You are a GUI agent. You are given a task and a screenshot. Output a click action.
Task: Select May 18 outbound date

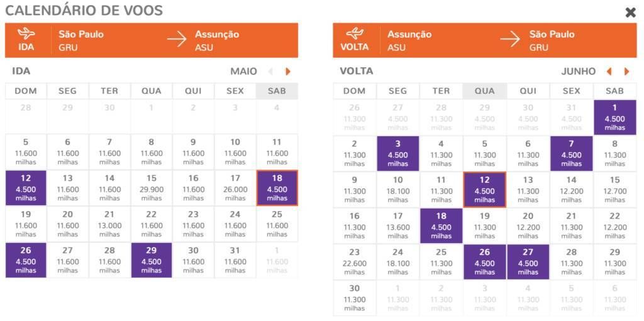[277, 188]
